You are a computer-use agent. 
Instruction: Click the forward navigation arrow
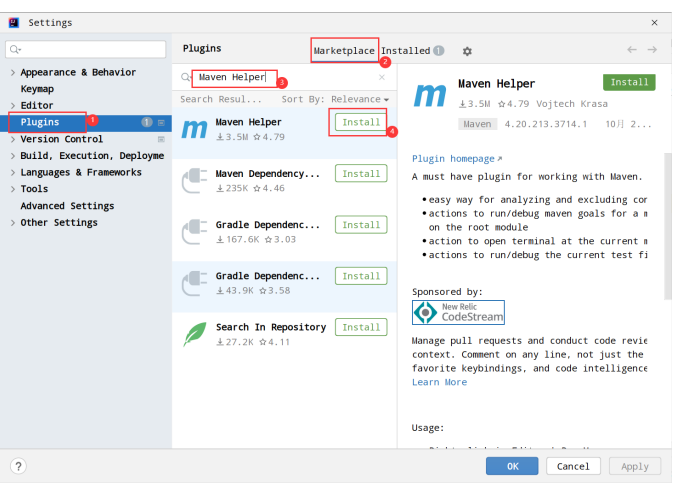(652, 50)
